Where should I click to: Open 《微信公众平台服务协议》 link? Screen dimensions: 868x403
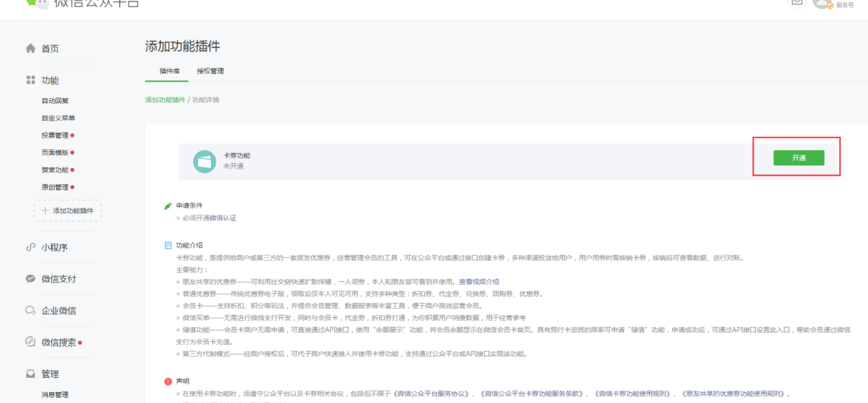(x=431, y=394)
